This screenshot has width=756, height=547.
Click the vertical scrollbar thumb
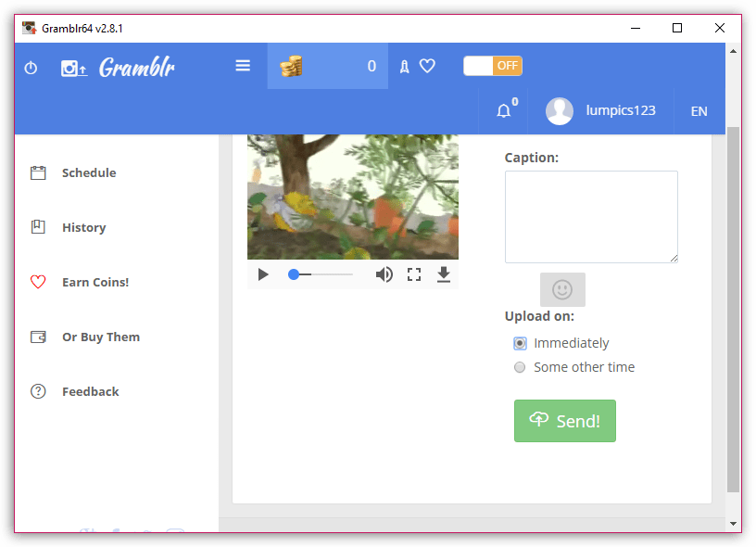pos(733,309)
